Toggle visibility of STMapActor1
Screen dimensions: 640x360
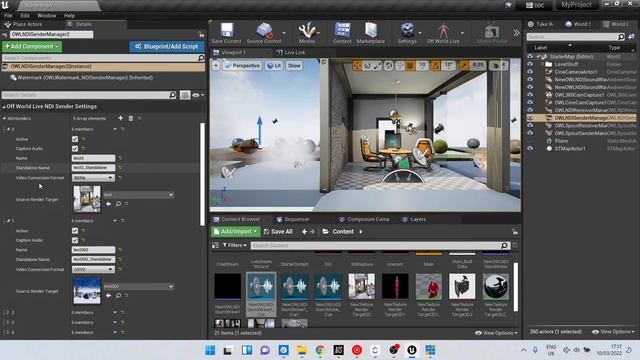point(530,149)
